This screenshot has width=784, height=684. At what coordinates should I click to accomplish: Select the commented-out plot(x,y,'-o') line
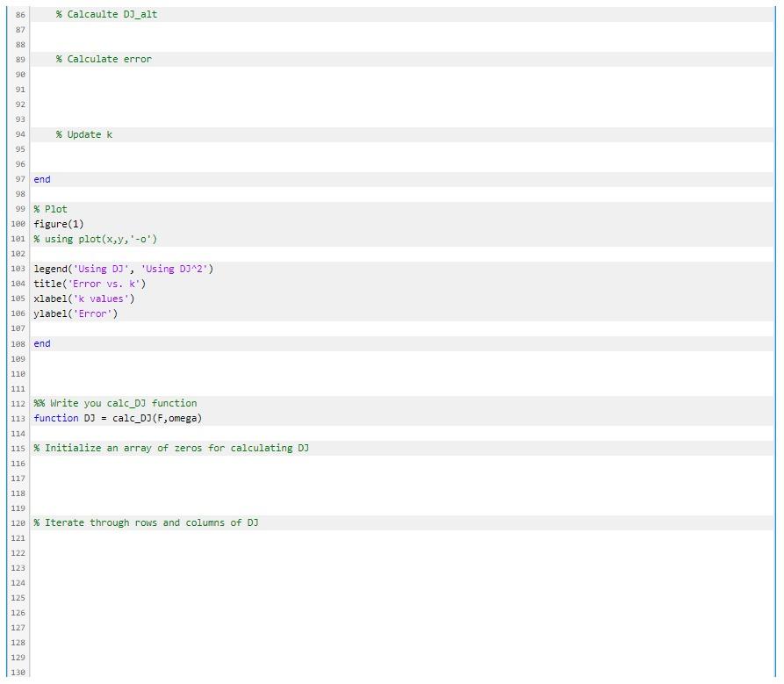(x=97, y=239)
